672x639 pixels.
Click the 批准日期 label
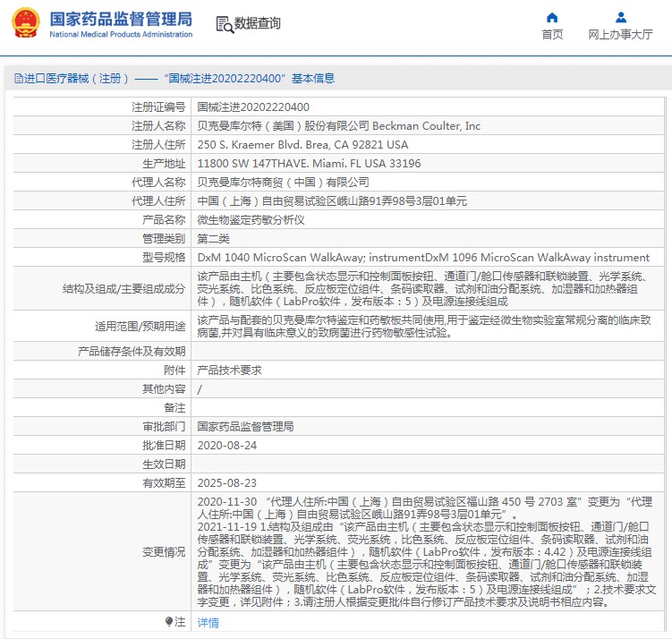(x=164, y=446)
